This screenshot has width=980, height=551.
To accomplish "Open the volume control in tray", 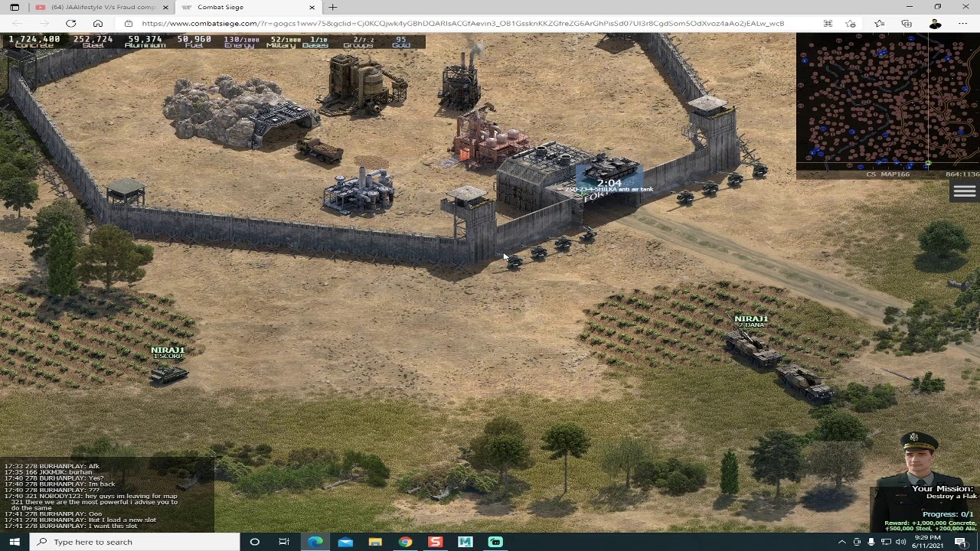I will coord(900,542).
